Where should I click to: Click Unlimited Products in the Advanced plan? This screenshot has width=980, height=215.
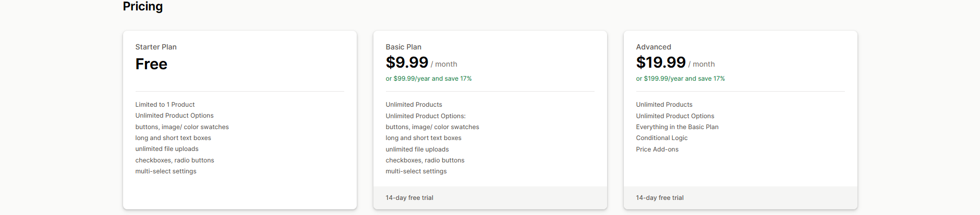pyautogui.click(x=664, y=105)
